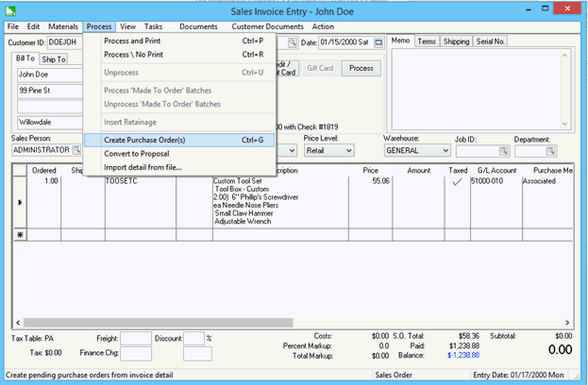
Task: Click the Freight input field
Action: click(x=136, y=339)
